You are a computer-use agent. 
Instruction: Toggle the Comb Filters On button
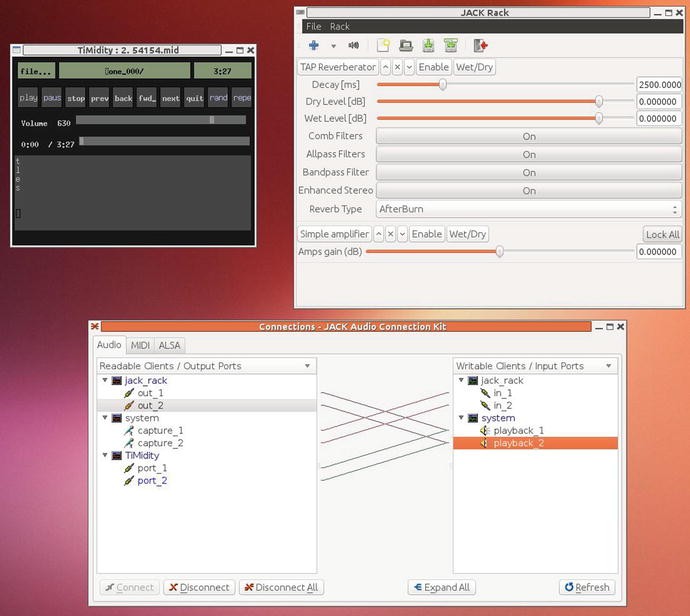pyautogui.click(x=529, y=136)
